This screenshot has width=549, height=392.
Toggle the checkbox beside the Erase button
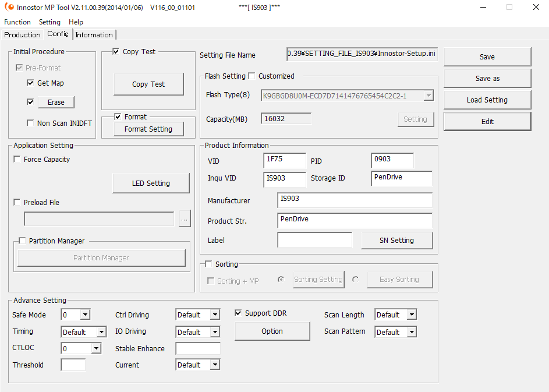tap(30, 102)
